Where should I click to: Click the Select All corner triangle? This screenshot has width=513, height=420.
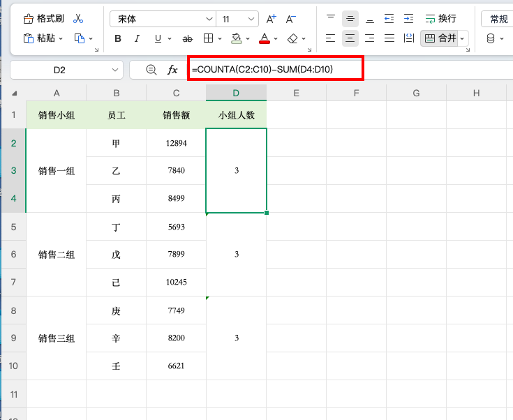click(14, 93)
